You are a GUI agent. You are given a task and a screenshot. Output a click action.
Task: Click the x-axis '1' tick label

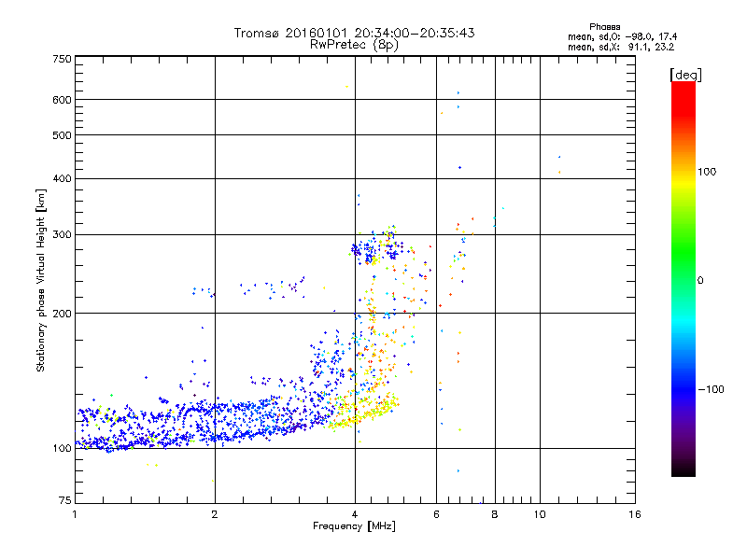[75, 514]
